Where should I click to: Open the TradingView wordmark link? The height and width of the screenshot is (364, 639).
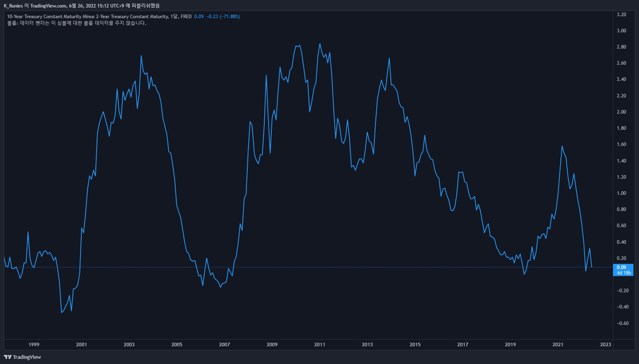[x=27, y=357]
